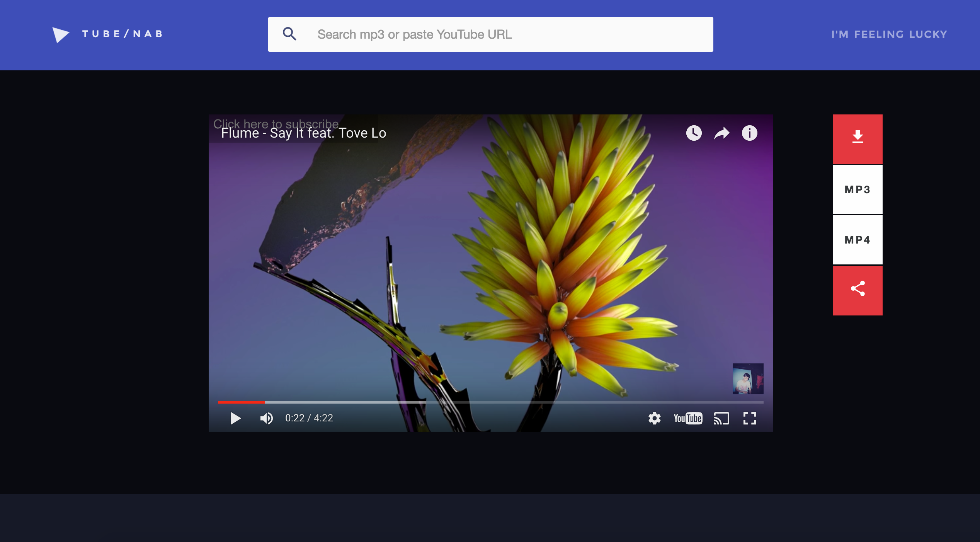
Task: Open the player settings gear
Action: [654, 418]
